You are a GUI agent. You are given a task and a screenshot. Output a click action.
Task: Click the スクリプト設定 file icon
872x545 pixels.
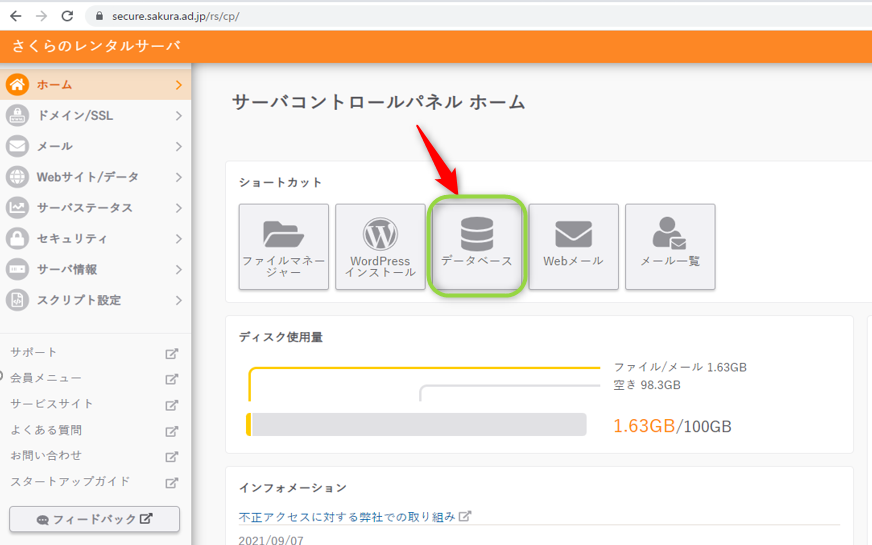point(17,300)
